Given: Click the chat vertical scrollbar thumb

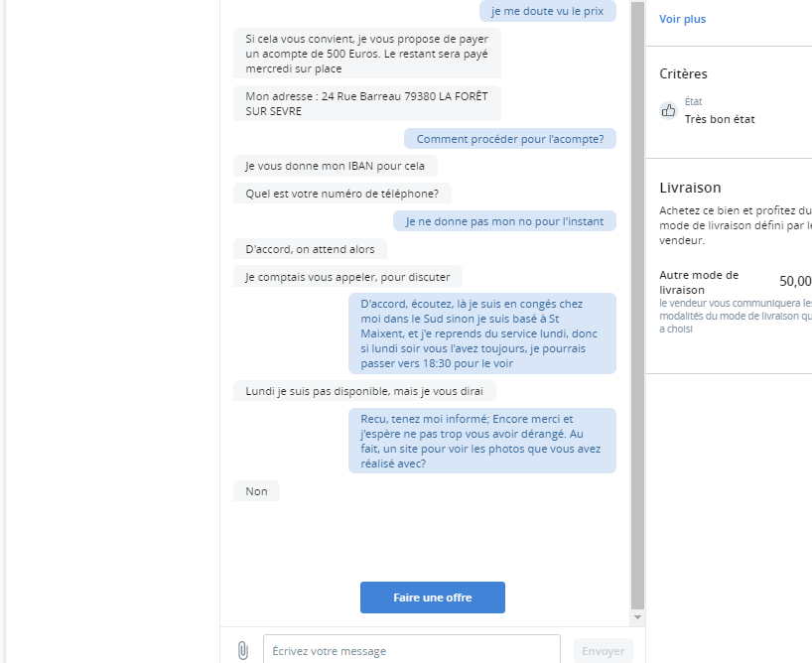Looking at the screenshot, I should click(x=637, y=298).
